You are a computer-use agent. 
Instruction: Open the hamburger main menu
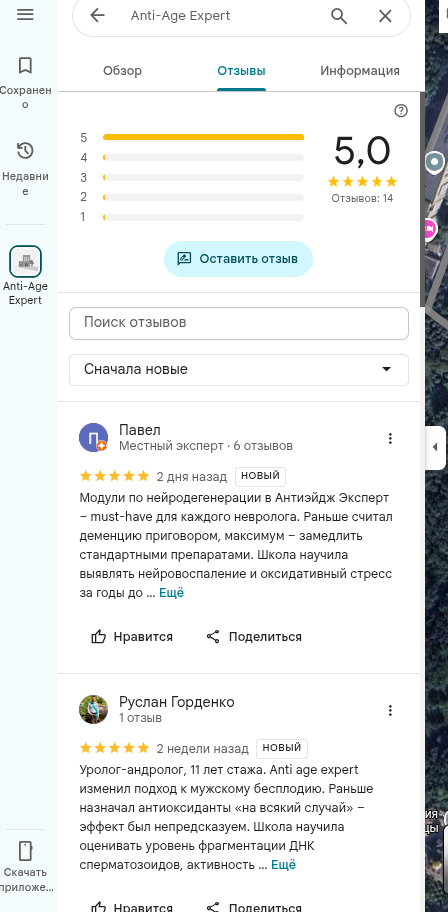pyautogui.click(x=25, y=15)
